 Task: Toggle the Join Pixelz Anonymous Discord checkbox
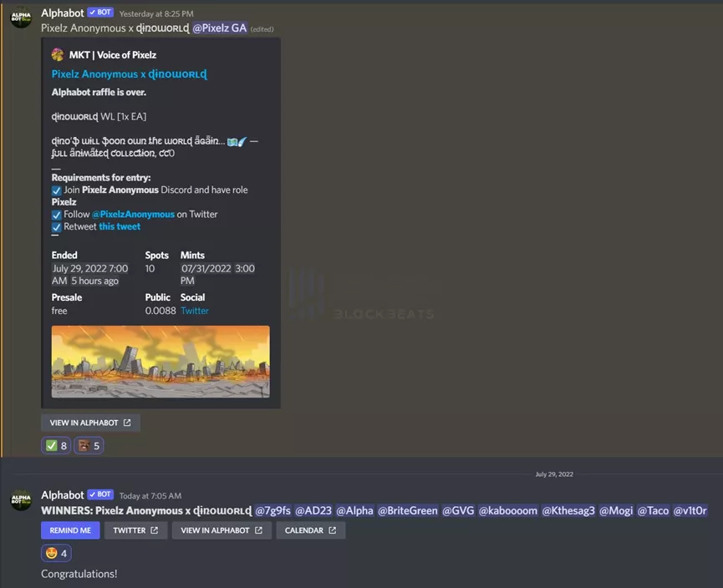pyautogui.click(x=56, y=190)
